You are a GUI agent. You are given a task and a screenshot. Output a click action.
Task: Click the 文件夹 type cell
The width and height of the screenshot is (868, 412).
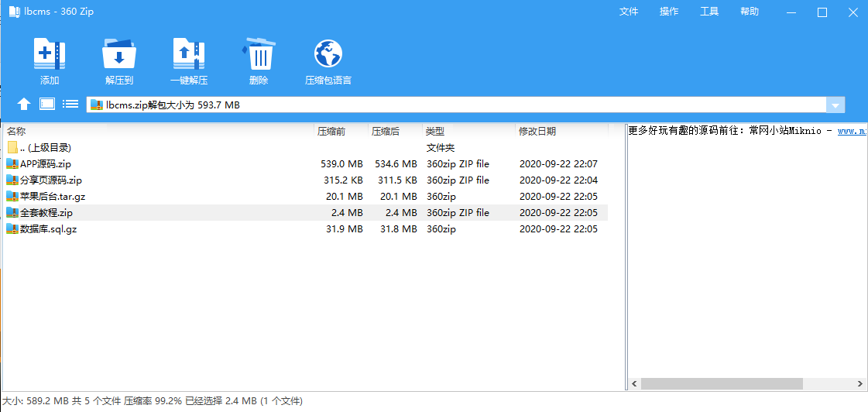pyautogui.click(x=441, y=148)
